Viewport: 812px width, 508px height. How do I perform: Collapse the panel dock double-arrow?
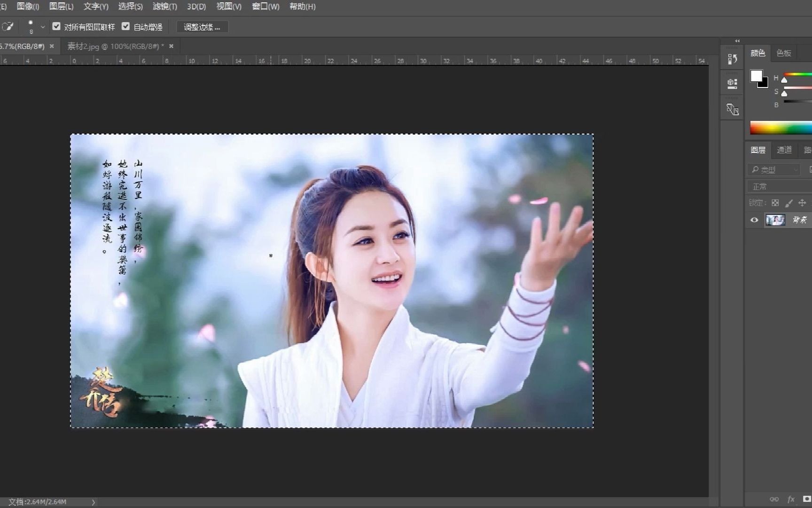(737, 41)
